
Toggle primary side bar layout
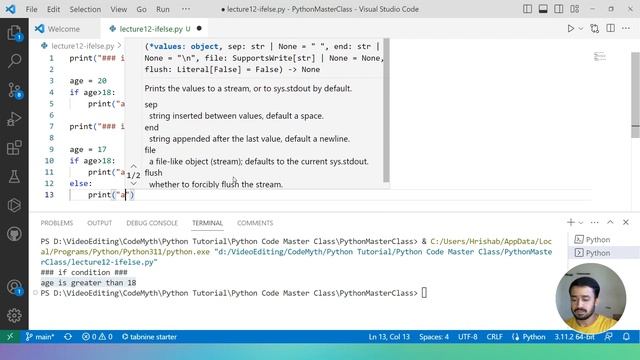click(x=527, y=9)
